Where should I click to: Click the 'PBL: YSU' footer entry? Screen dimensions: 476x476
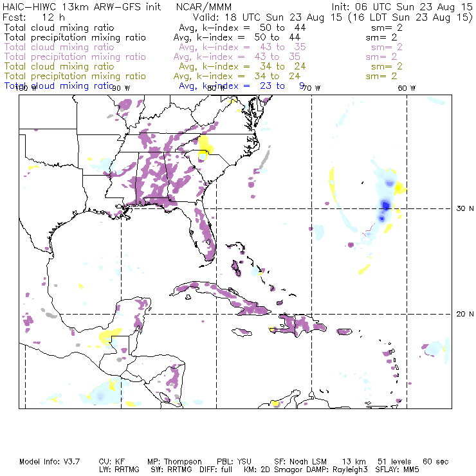234,462
